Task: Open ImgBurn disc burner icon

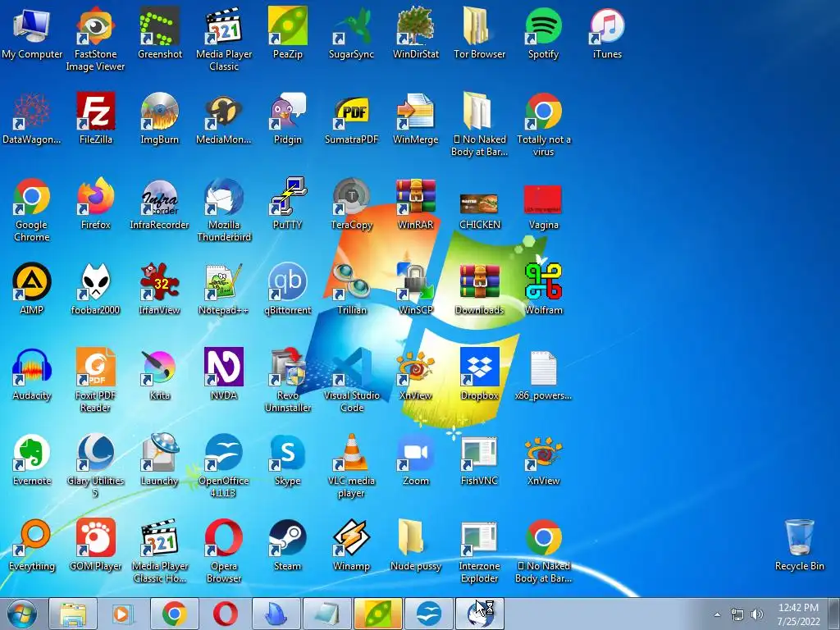Action: (x=160, y=118)
